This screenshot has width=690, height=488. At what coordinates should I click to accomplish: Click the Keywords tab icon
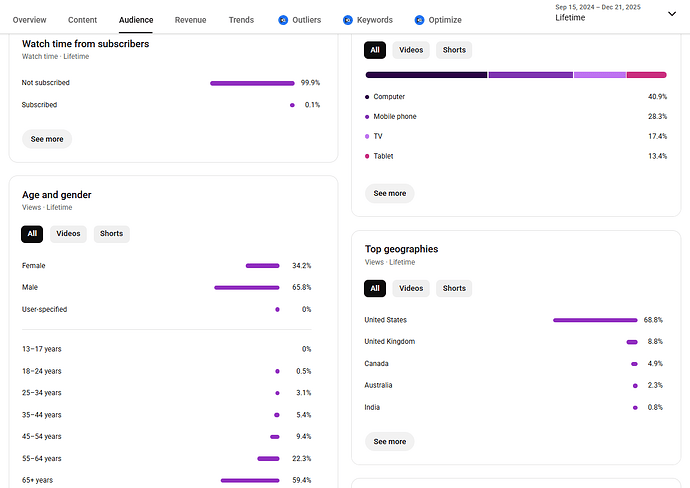(x=348, y=20)
